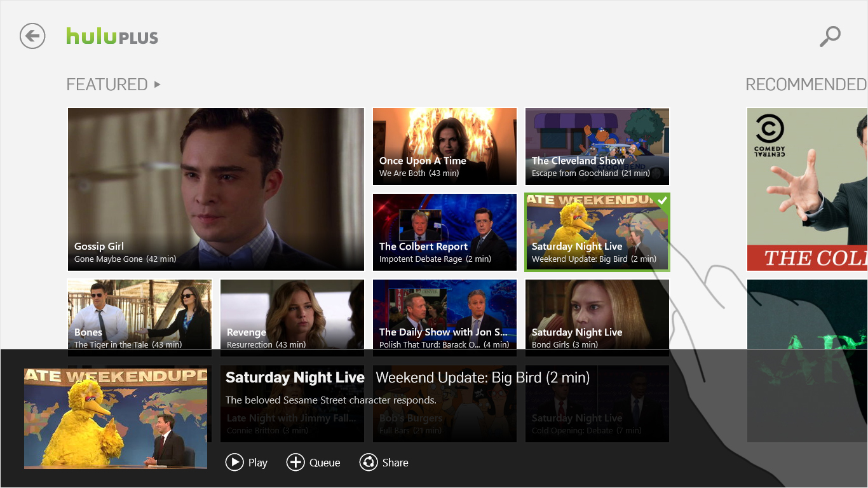The height and width of the screenshot is (488, 868).
Task: Open The Colbert Report tile
Action: click(445, 232)
